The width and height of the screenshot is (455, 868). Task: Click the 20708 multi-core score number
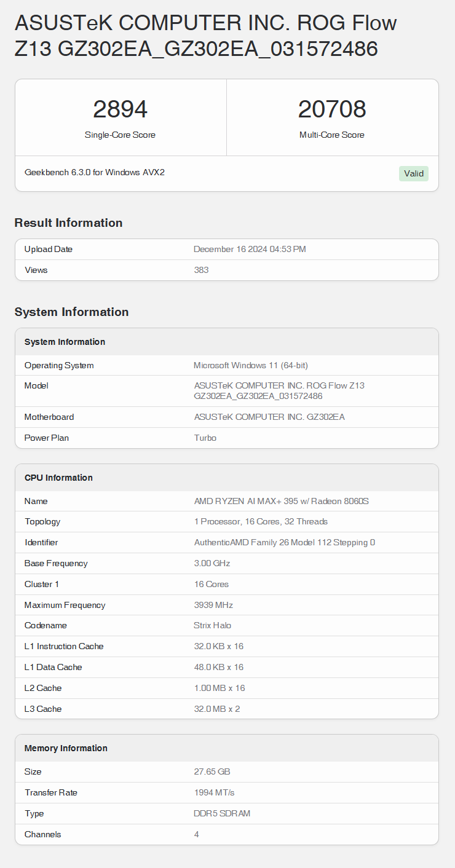click(x=332, y=109)
